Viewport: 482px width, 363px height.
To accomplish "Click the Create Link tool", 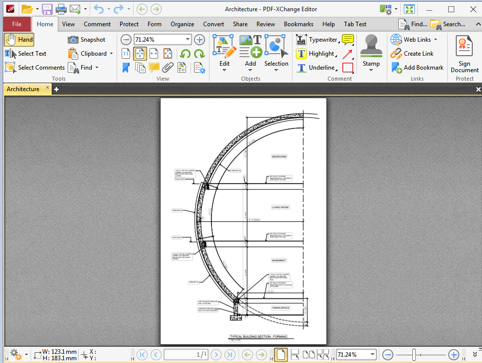I will (x=412, y=54).
